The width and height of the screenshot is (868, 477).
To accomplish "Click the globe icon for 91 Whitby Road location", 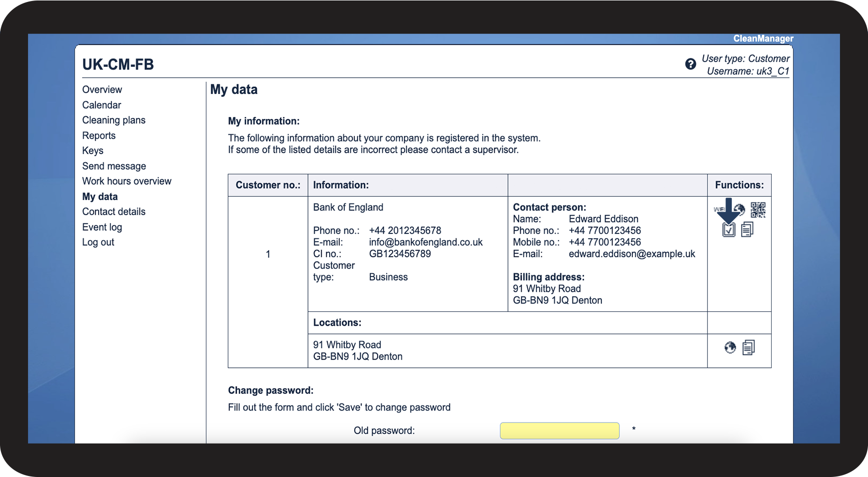I will [x=730, y=348].
